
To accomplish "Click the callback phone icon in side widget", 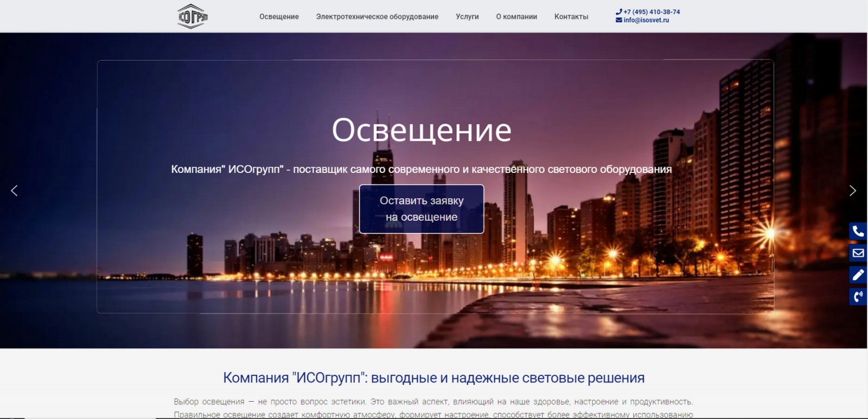I will [858, 296].
